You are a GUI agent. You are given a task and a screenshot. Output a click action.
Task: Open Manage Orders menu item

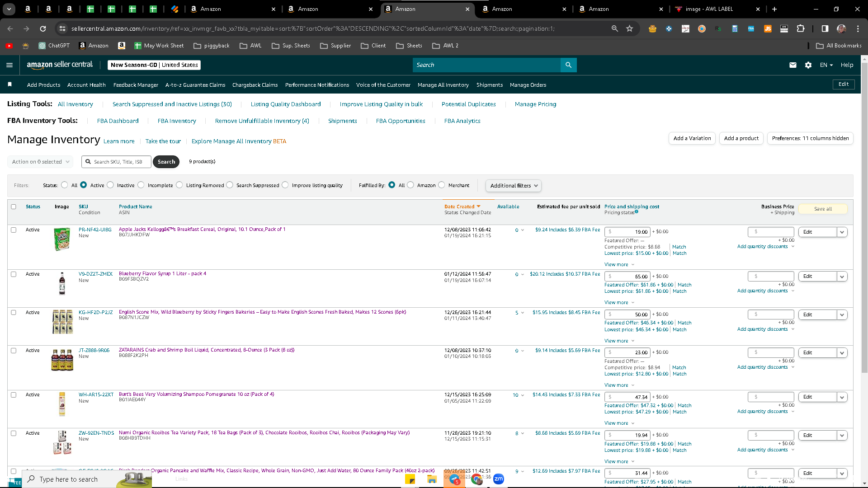click(x=528, y=85)
